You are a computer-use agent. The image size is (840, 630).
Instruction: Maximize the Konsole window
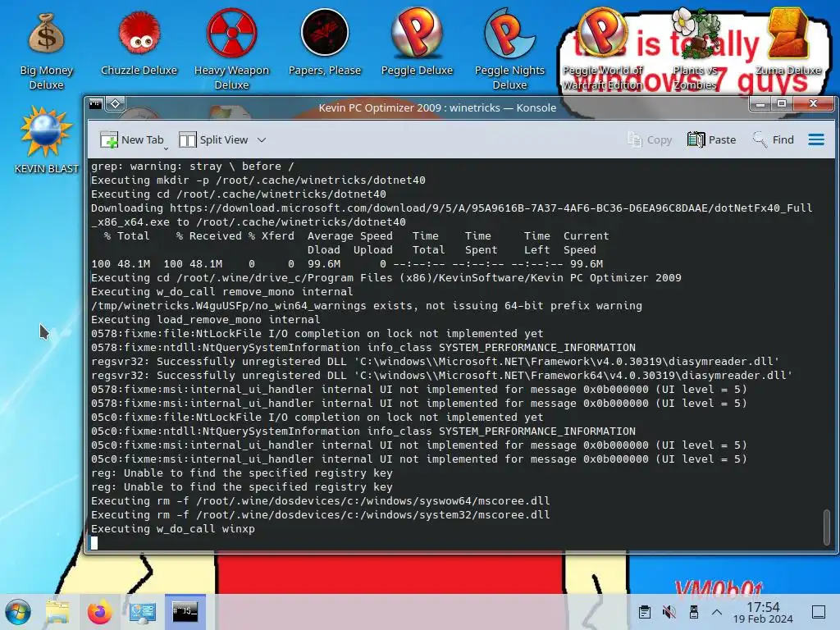pyautogui.click(x=782, y=104)
